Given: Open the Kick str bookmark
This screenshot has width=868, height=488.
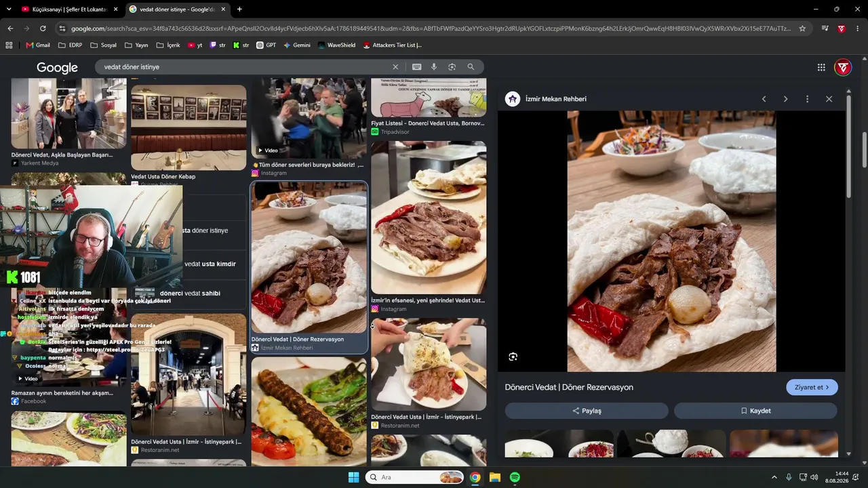Looking at the screenshot, I should tap(241, 45).
